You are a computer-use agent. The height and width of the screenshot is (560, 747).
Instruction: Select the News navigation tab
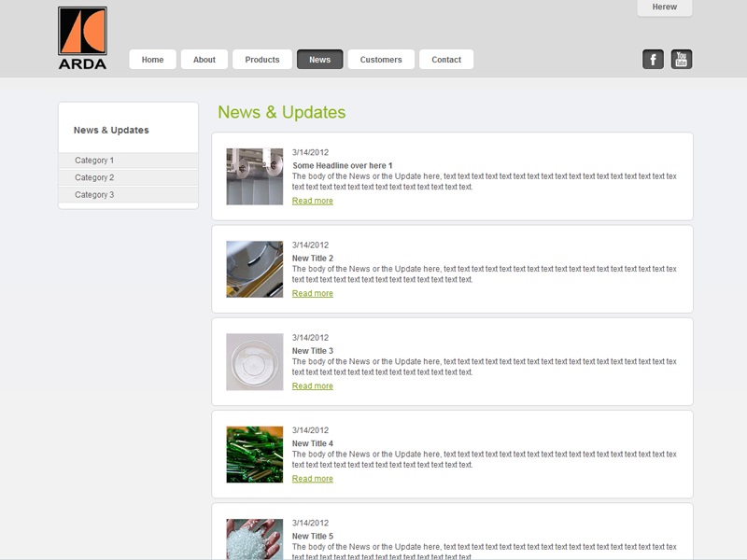pos(319,60)
